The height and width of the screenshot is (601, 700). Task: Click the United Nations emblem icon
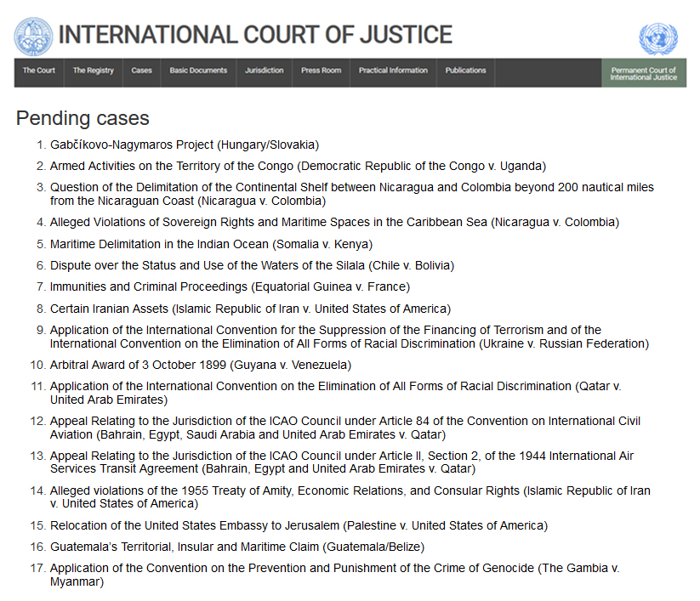click(x=658, y=39)
